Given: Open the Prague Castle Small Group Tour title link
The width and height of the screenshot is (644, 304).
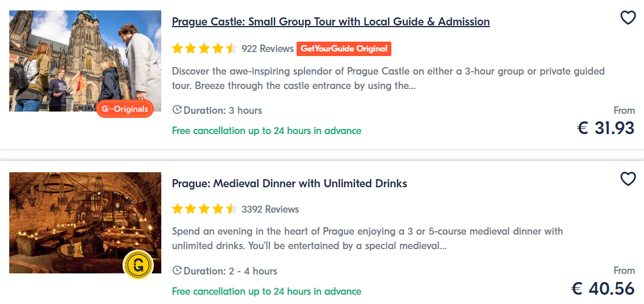Looking at the screenshot, I should pos(331,22).
